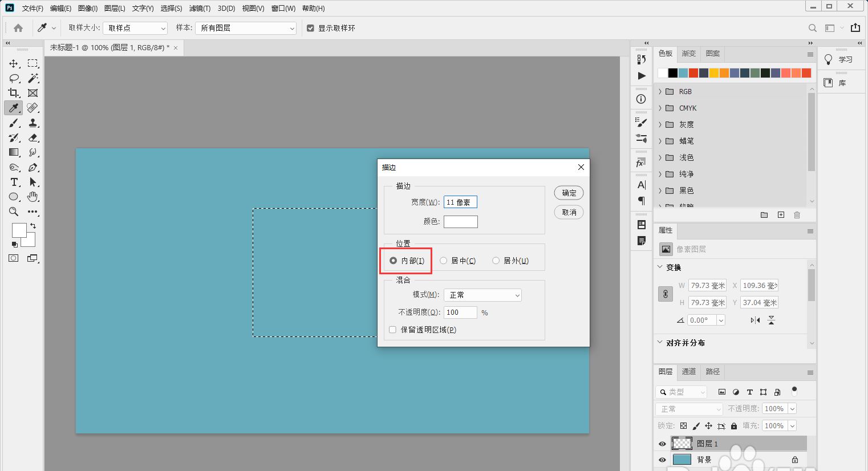The height and width of the screenshot is (471, 868).
Task: Select the Brush tool
Action: [14, 123]
